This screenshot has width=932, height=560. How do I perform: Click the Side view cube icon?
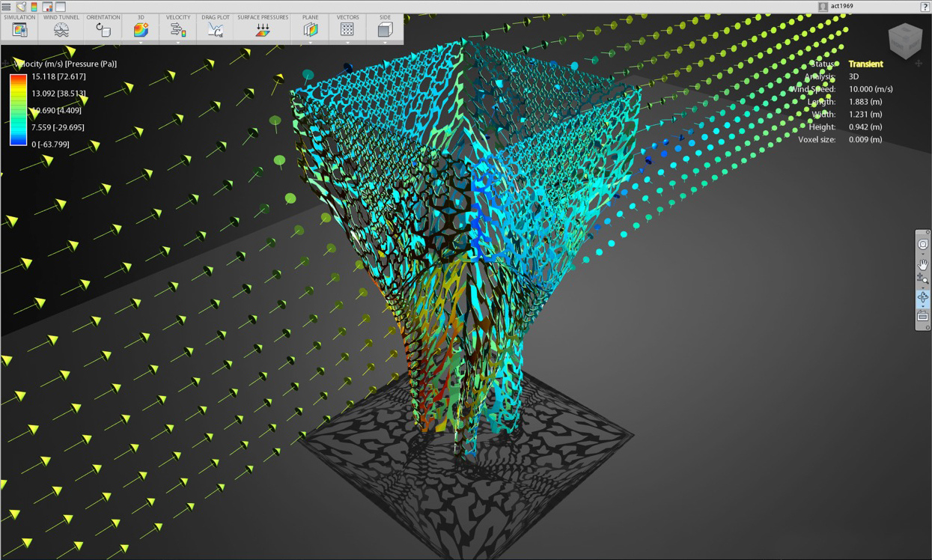pos(385,30)
